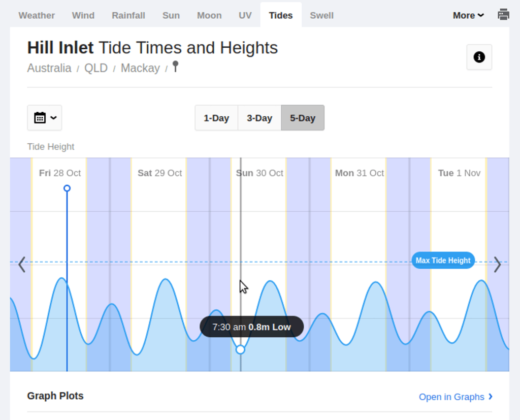Click the QLD breadcrumb link
Image resolution: width=520 pixels, height=420 pixels.
click(x=96, y=68)
